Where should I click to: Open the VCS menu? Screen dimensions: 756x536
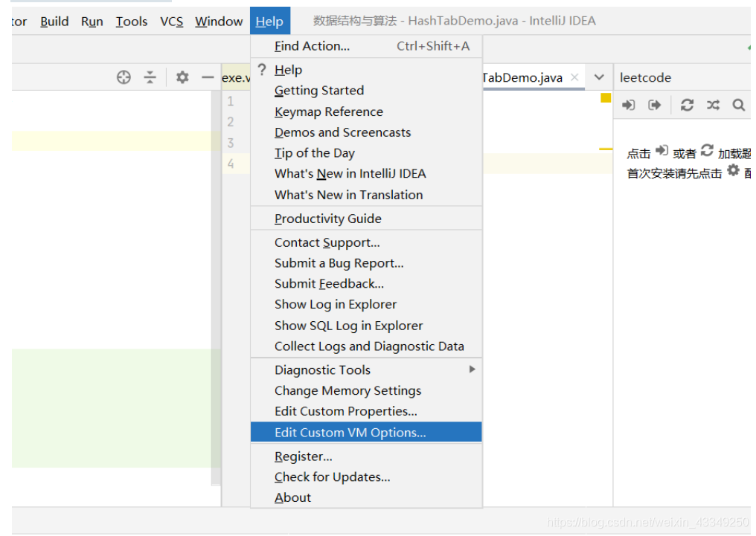(x=172, y=22)
